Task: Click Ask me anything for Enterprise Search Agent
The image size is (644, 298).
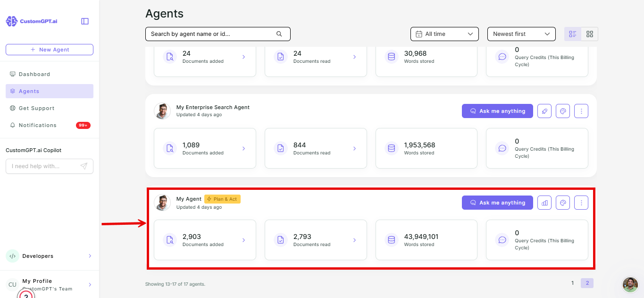Action: coord(497,111)
